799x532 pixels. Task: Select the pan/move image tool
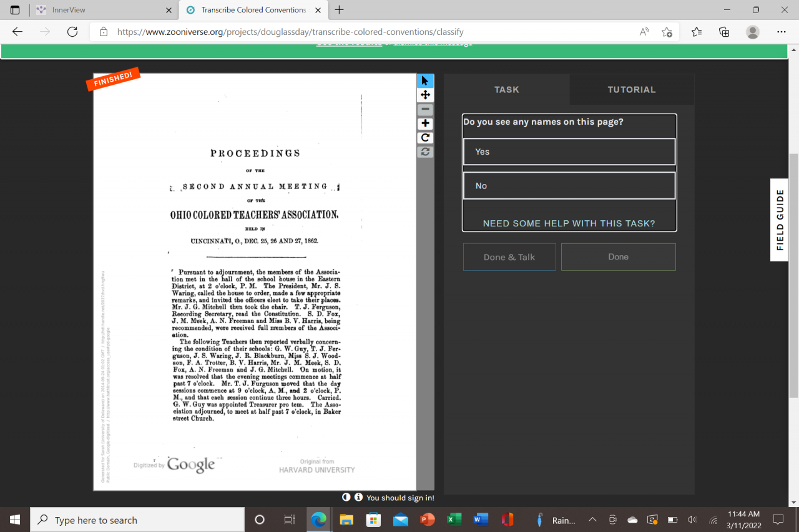(x=425, y=95)
